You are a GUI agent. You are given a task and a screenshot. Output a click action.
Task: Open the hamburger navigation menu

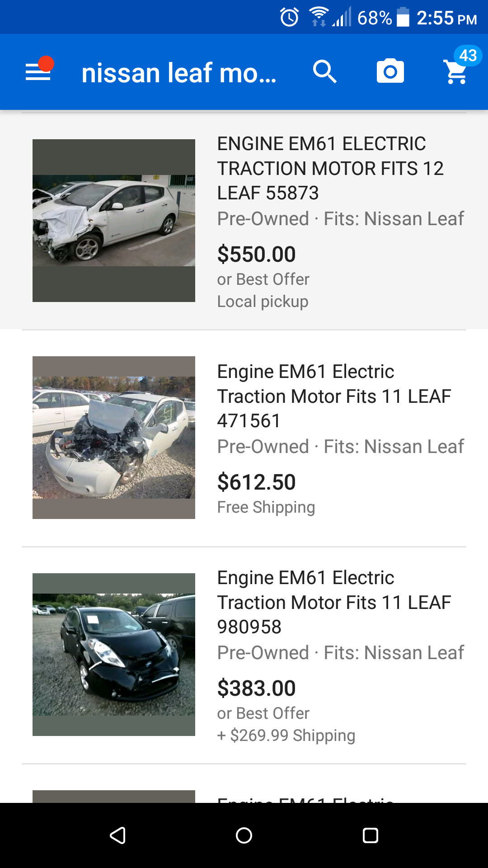click(38, 72)
